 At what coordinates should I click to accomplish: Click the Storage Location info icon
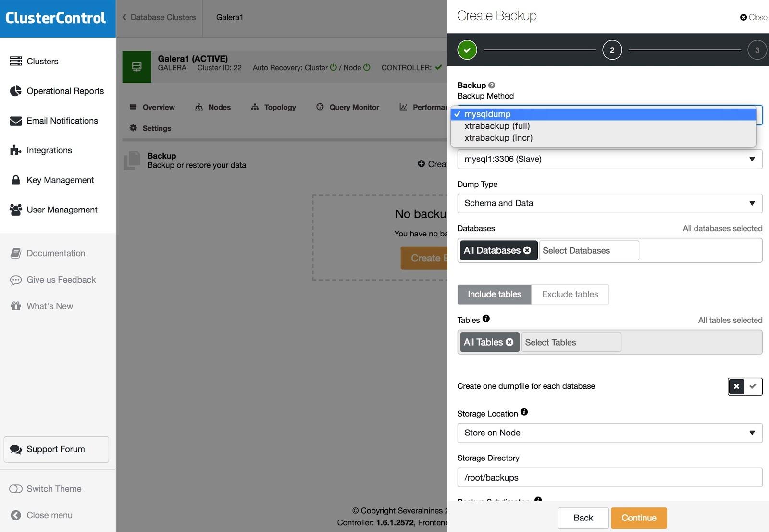(524, 412)
